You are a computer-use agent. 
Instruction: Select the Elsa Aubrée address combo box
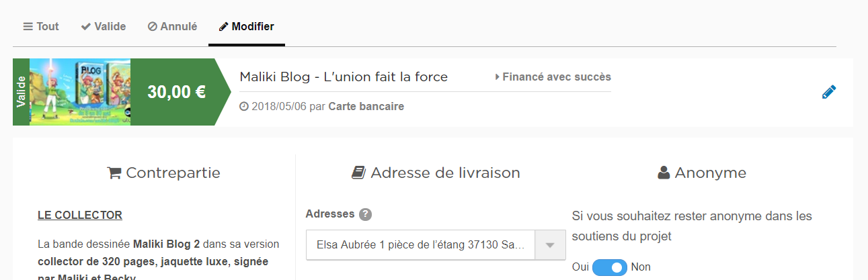tap(420, 245)
